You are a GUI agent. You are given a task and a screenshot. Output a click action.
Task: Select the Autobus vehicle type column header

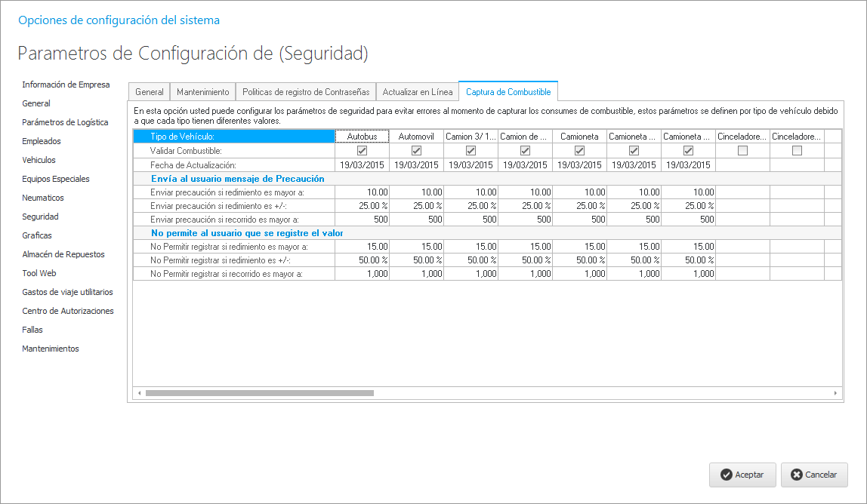pos(362,137)
